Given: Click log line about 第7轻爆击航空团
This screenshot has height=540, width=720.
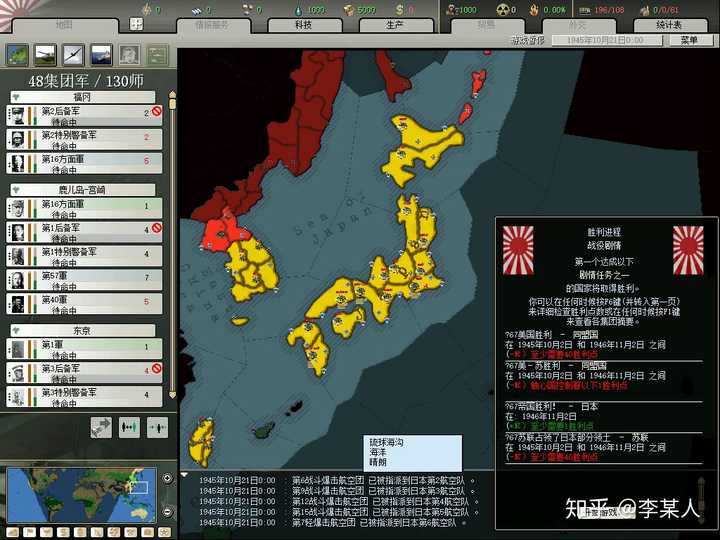Looking at the screenshot, I should (x=332, y=523).
